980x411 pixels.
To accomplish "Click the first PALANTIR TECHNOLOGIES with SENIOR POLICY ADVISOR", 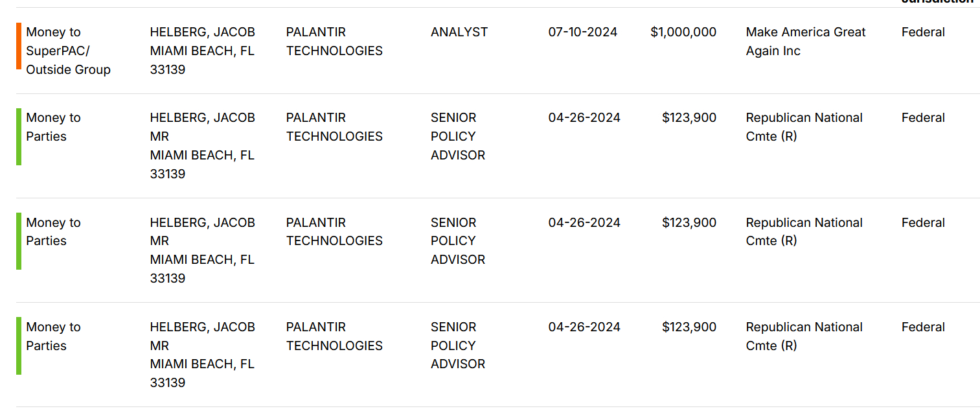I will pos(334,127).
